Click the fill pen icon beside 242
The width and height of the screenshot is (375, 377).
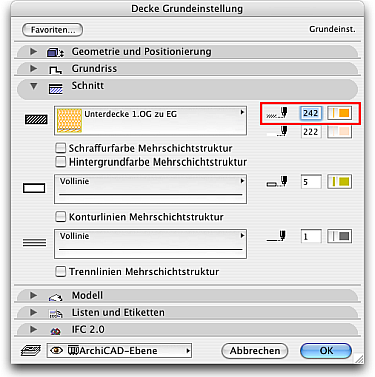277,113
